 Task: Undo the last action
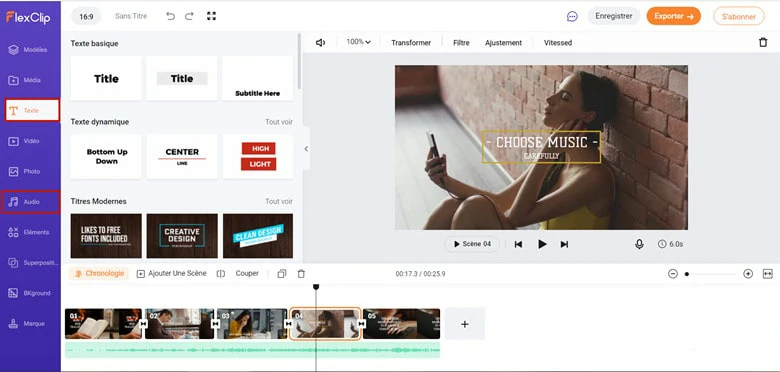pos(171,16)
